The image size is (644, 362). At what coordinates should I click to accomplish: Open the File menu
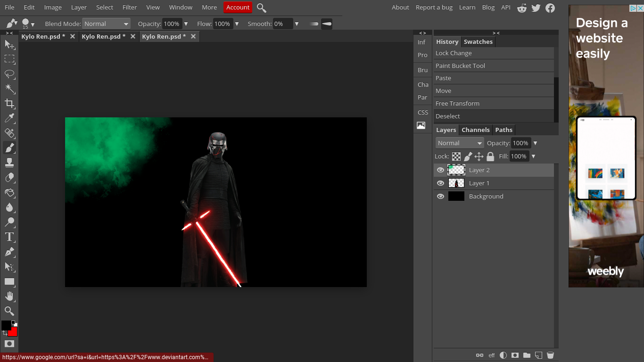[9, 8]
